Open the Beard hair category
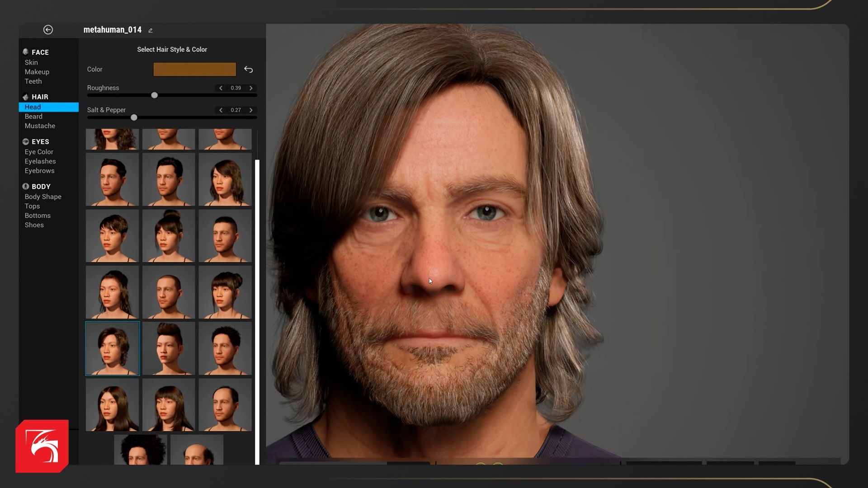Viewport: 868px width, 488px height. tap(33, 117)
